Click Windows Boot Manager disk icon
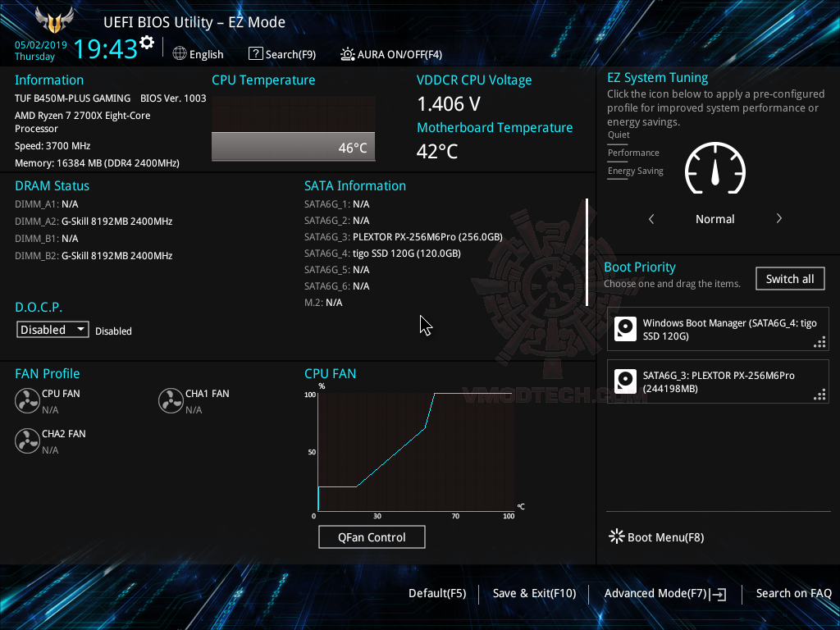 pos(625,329)
